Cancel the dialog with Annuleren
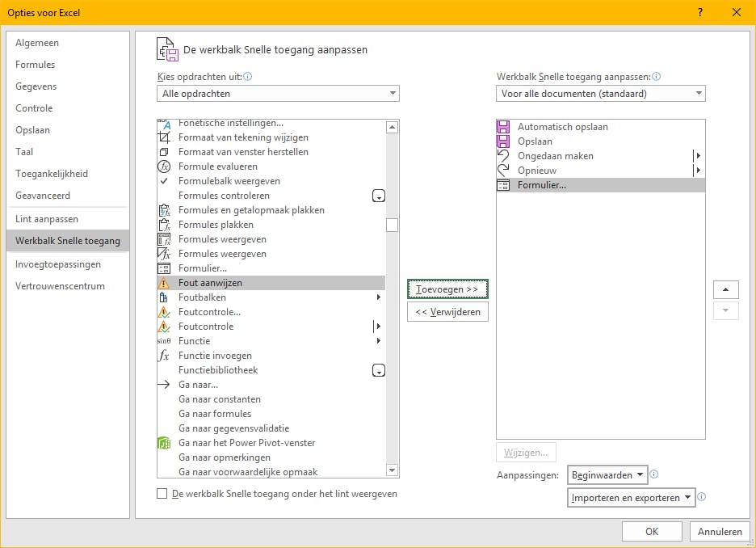 click(x=720, y=532)
